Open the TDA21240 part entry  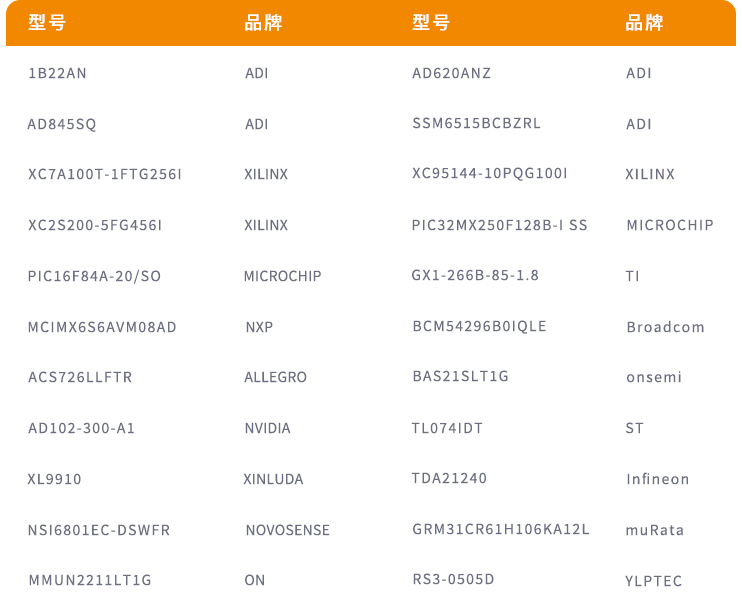click(449, 478)
